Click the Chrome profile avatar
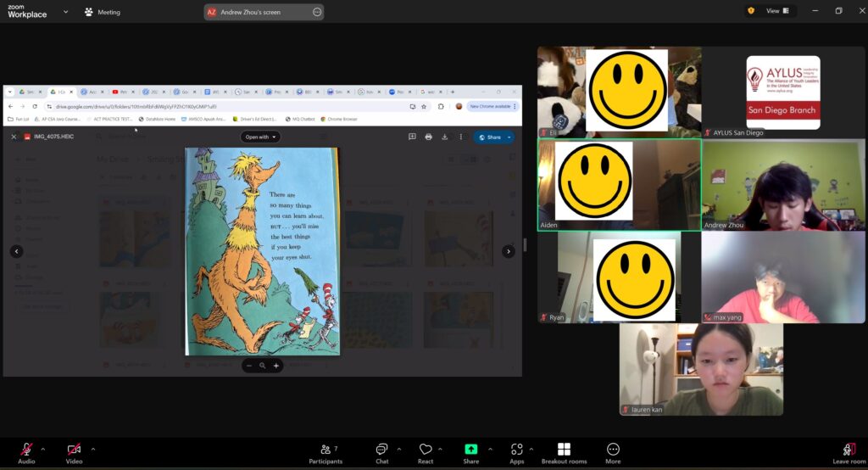 point(459,106)
